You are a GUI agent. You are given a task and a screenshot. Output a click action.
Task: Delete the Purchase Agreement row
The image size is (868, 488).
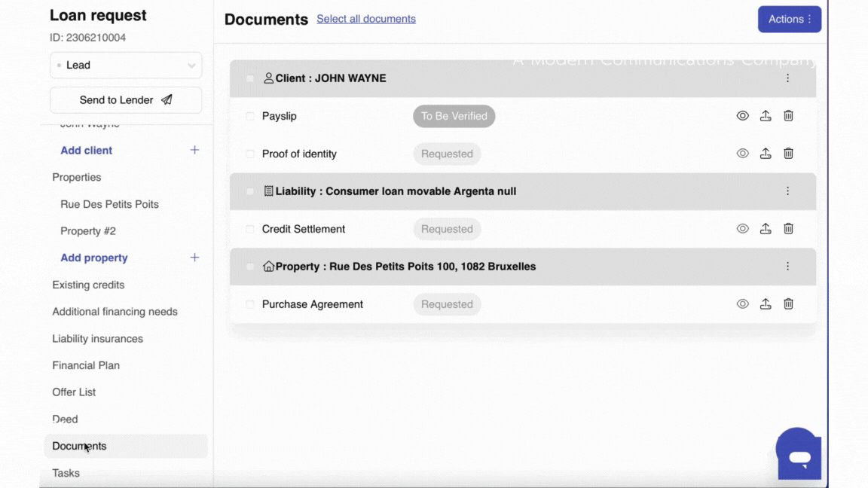pos(788,303)
